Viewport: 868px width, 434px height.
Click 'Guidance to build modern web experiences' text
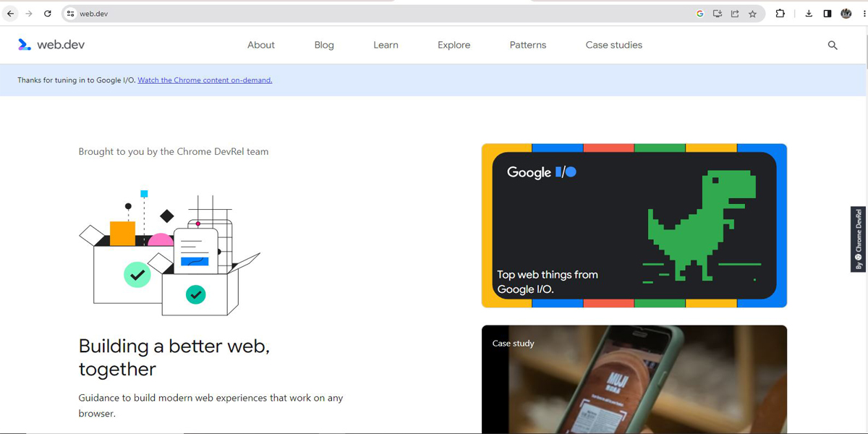(210, 406)
